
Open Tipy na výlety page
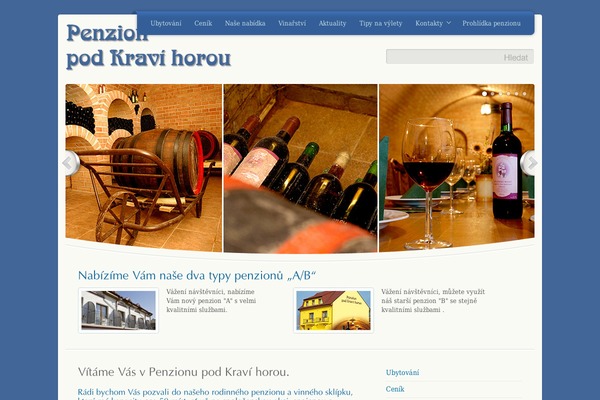coord(380,23)
